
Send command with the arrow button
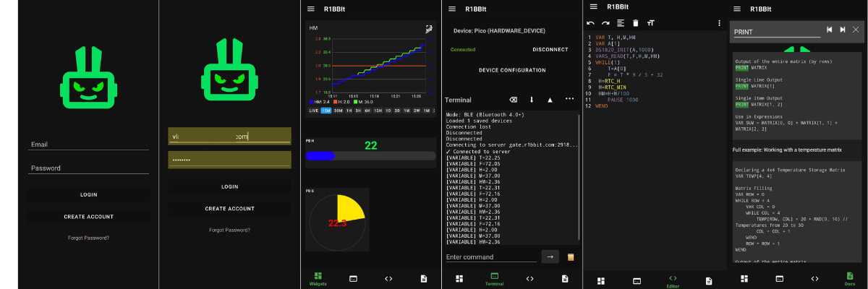(550, 256)
